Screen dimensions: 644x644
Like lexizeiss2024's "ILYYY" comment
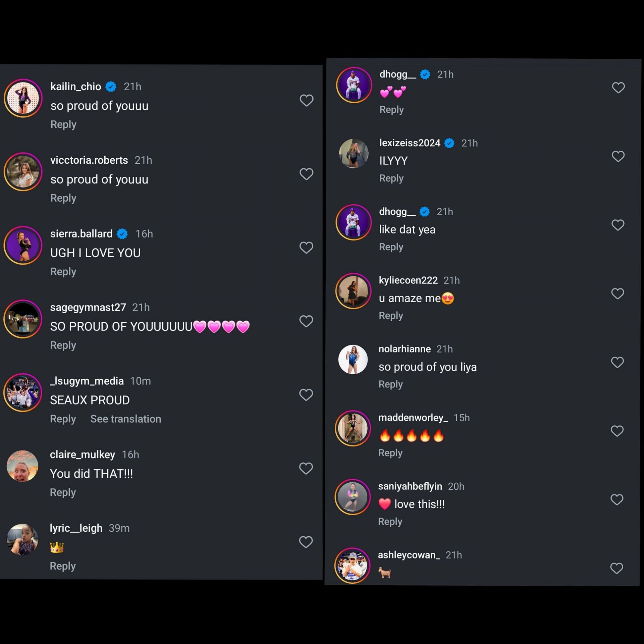pos(618,156)
